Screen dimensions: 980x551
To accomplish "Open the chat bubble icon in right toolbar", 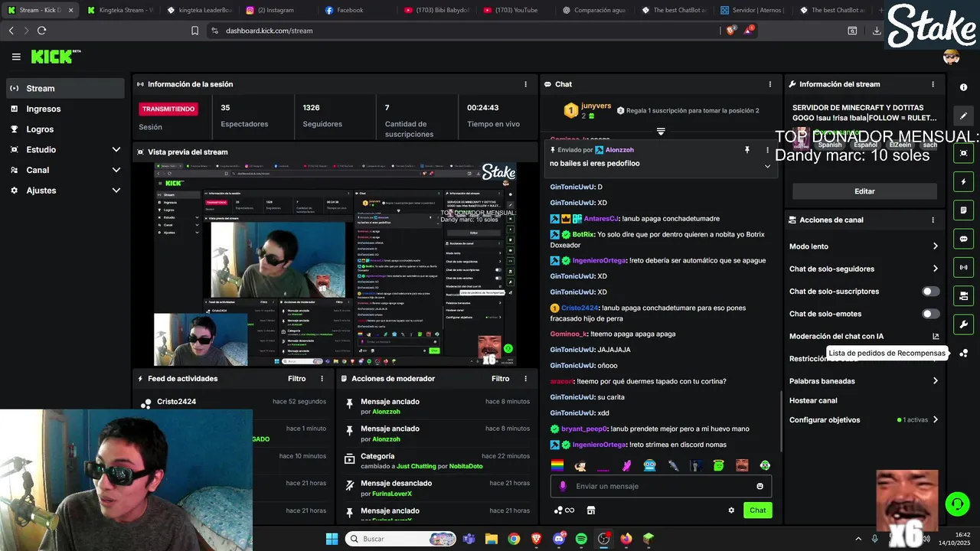I will tap(963, 239).
